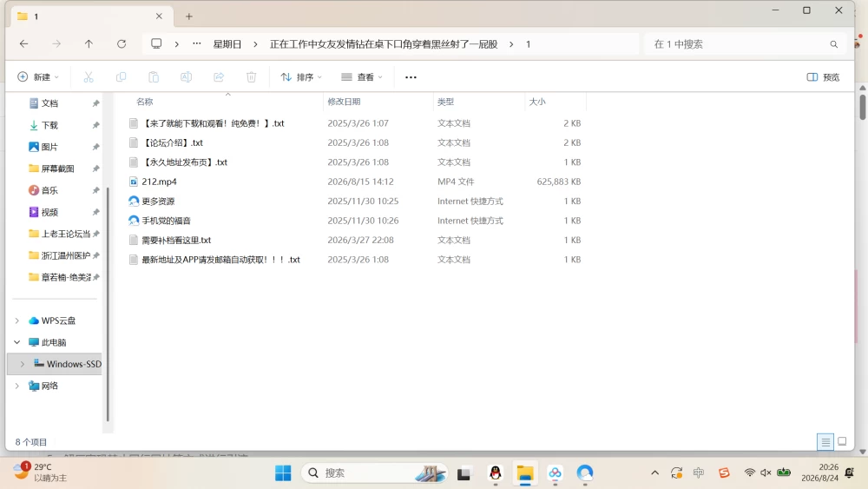Click the forward navigation arrow

pos(56,43)
